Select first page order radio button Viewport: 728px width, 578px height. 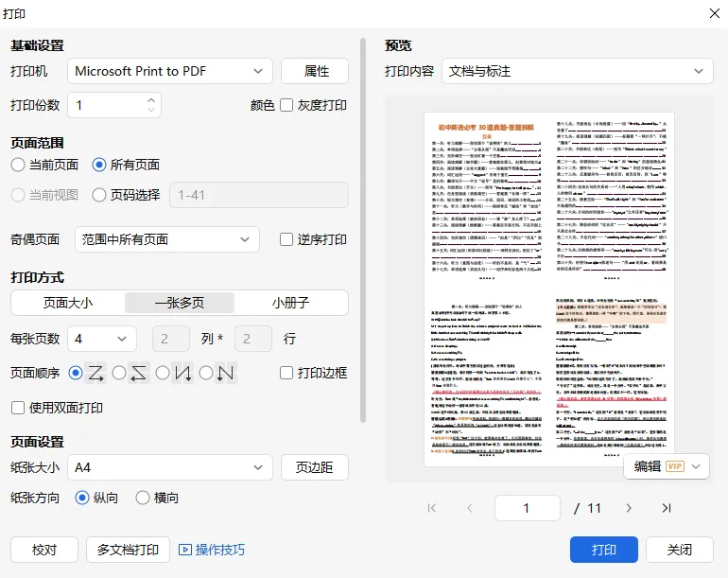click(76, 373)
